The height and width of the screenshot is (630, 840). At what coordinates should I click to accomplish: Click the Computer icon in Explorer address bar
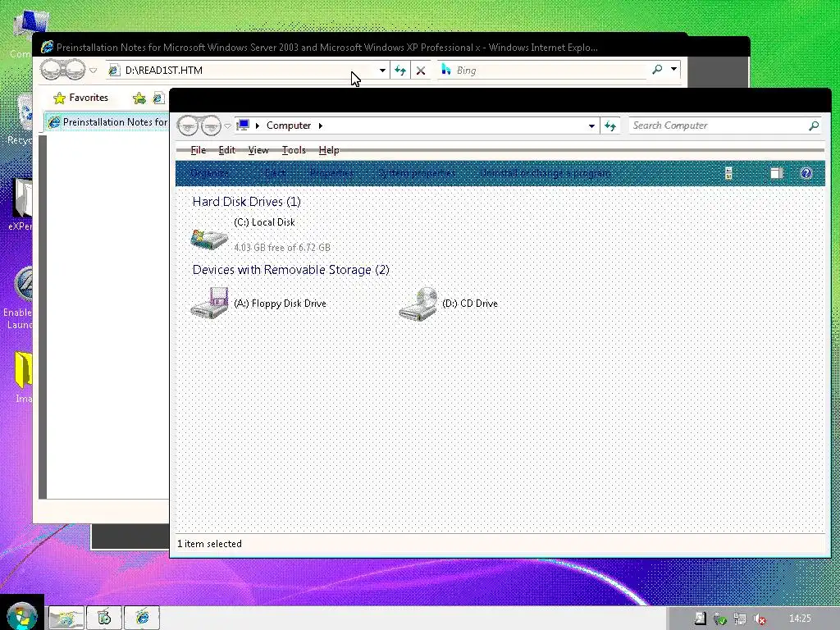click(243, 125)
